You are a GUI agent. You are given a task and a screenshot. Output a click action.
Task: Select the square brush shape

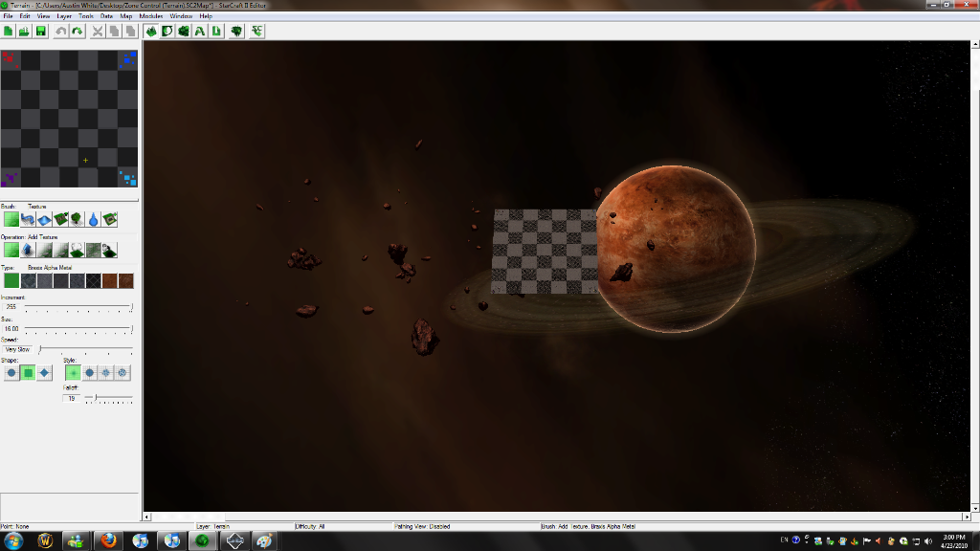pos(28,373)
